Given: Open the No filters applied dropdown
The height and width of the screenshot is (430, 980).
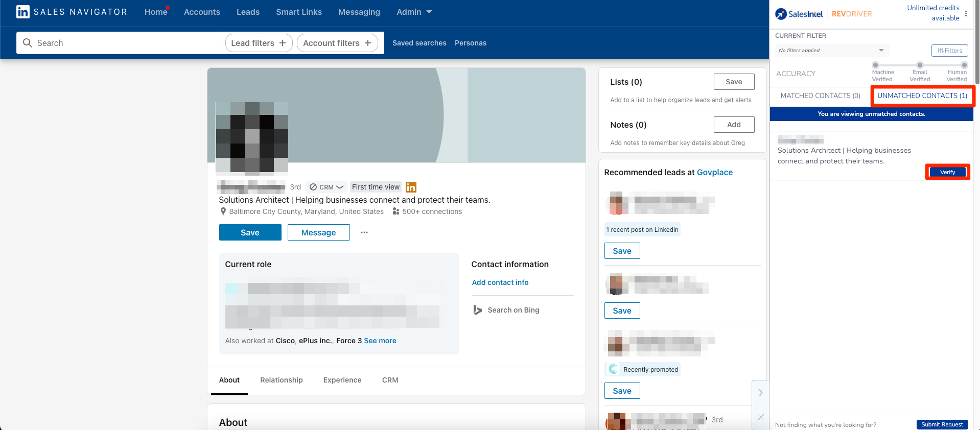Looking at the screenshot, I should point(832,50).
